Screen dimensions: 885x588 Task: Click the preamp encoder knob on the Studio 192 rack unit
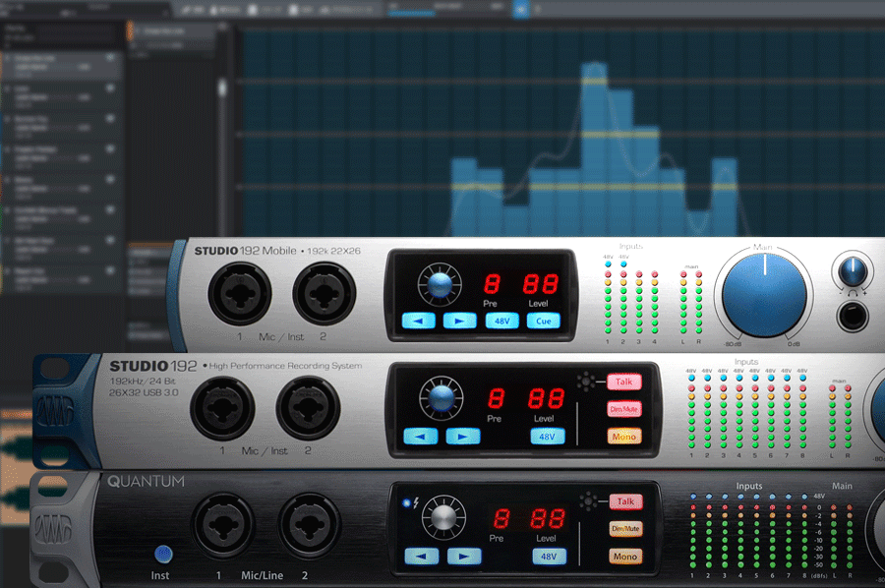[x=441, y=398]
